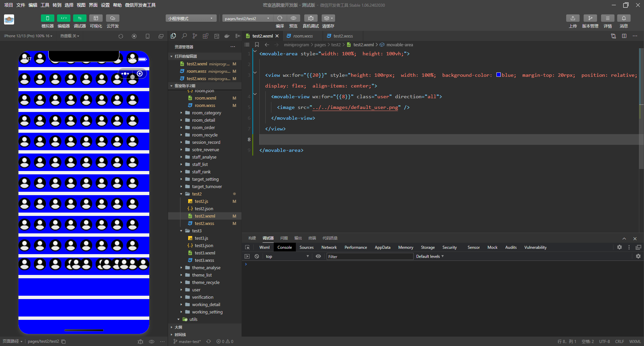Click the split editor icon
The width and height of the screenshot is (644, 346).
click(x=624, y=36)
